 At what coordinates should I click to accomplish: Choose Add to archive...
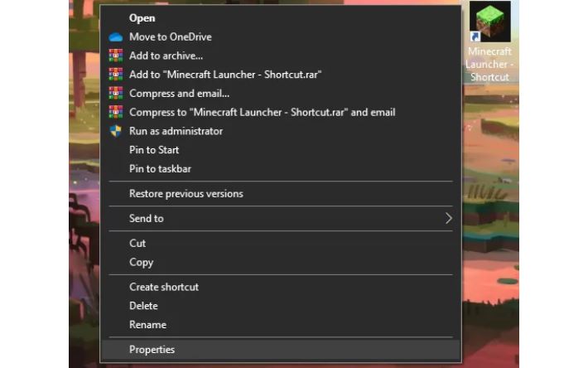pos(281,56)
